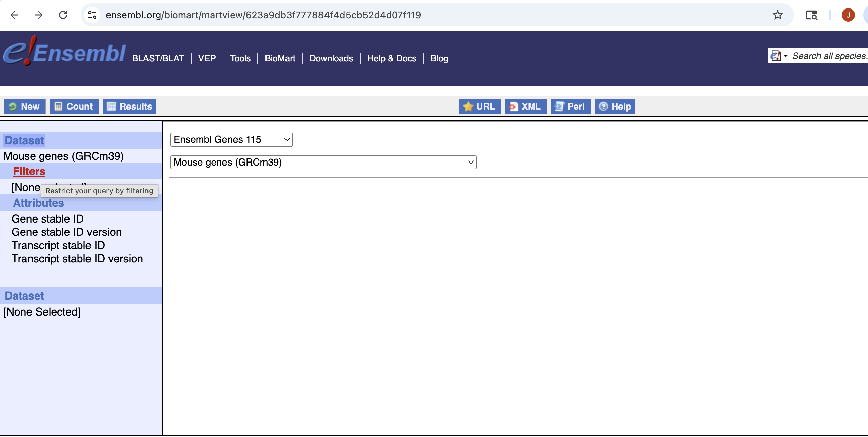Open the Ensembl Genes 115 database dropdown
The width and height of the screenshot is (868, 437).
pos(231,139)
